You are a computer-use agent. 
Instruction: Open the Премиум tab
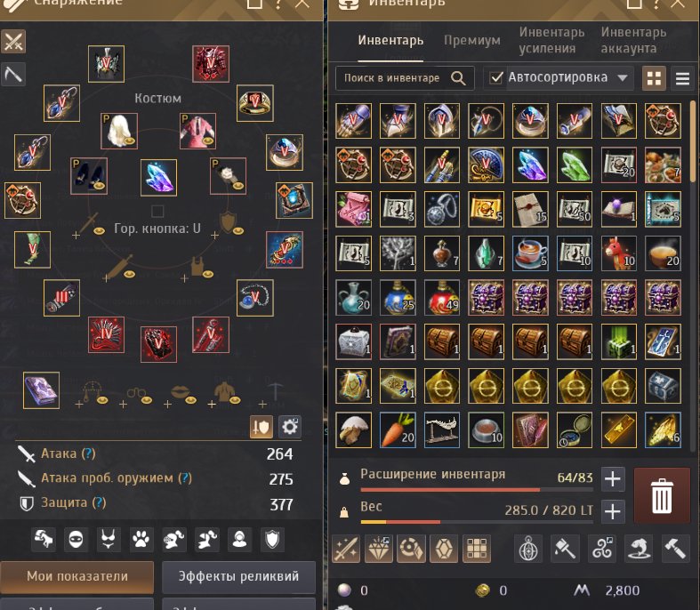click(472, 40)
